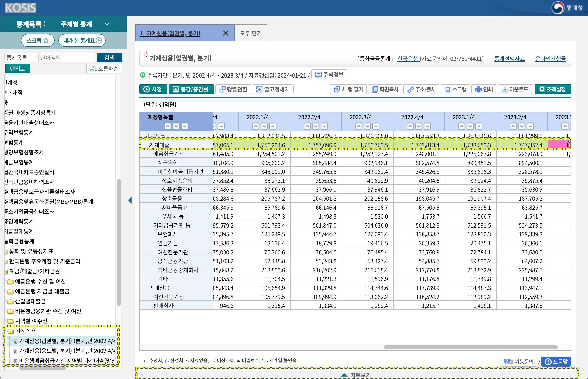
Task: Click down arrow under 2022.3/4 column
Action: [x=367, y=126]
